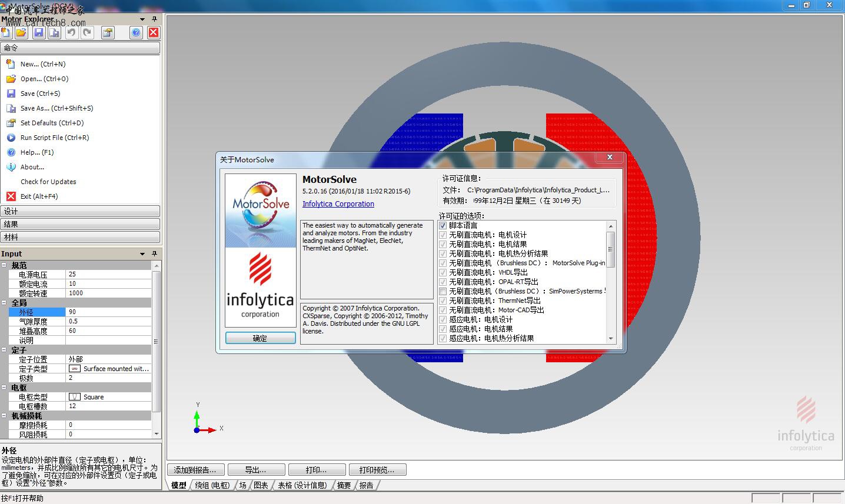Viewport: 845px width, 504px height.
Task: Toggle MotorSolve Plug-in checkbox
Action: tap(443, 263)
